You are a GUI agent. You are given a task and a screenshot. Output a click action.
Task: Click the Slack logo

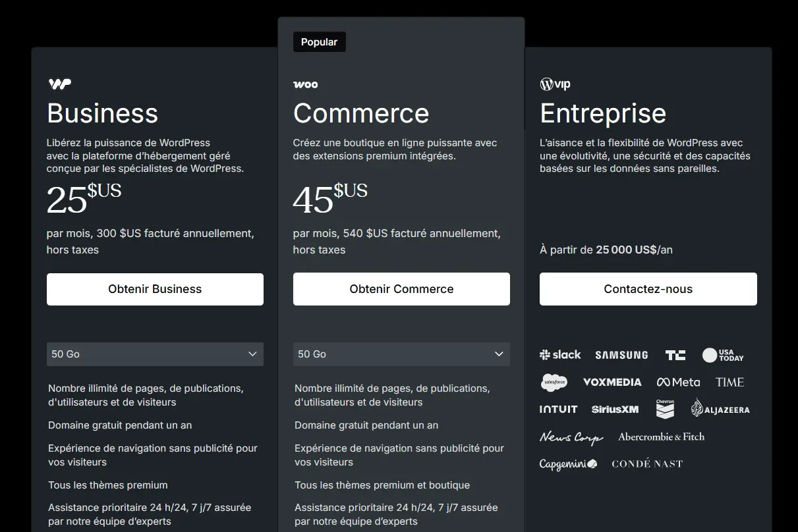point(560,355)
